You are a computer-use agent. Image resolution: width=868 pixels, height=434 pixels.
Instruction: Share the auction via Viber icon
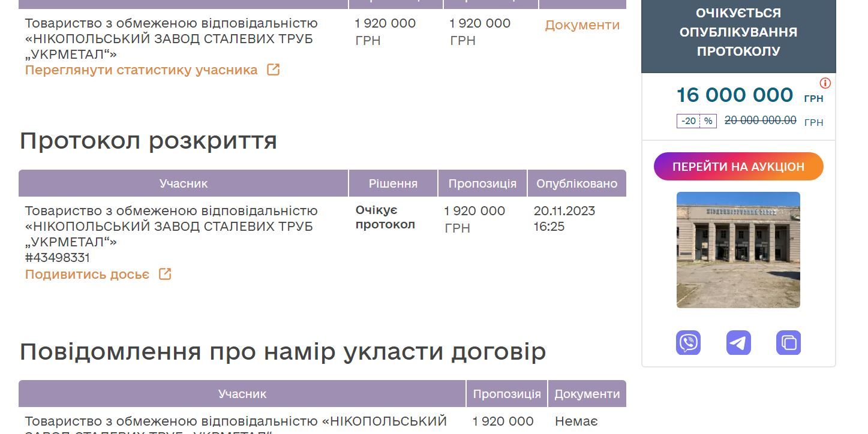click(x=688, y=343)
